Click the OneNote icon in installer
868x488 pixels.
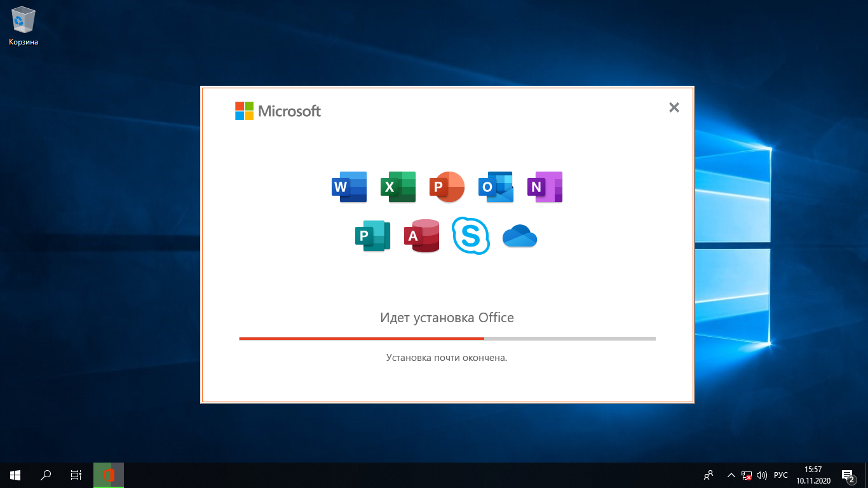click(545, 187)
